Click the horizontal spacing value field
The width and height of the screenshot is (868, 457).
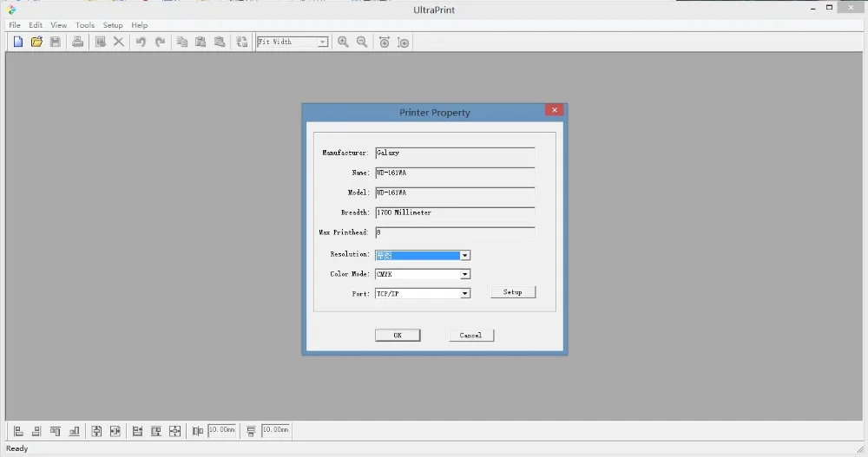click(x=222, y=430)
